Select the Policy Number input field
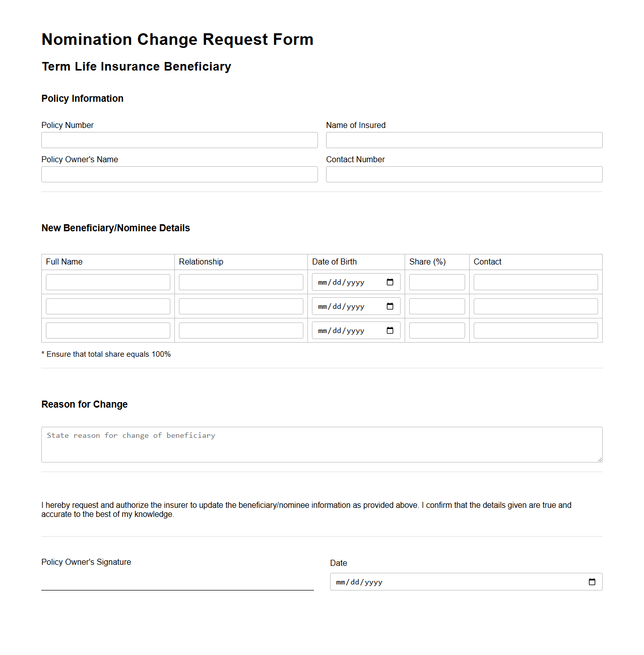The height and width of the screenshot is (655, 644). tap(179, 140)
